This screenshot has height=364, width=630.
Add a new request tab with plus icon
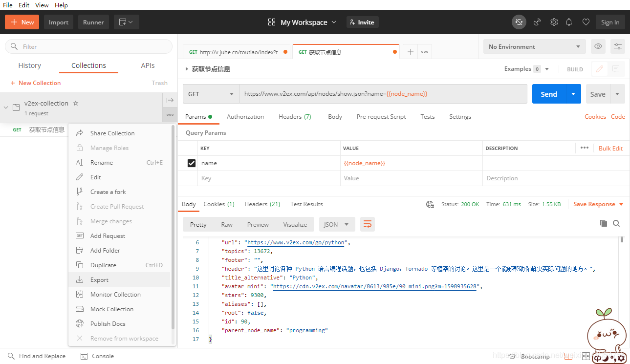[411, 52]
